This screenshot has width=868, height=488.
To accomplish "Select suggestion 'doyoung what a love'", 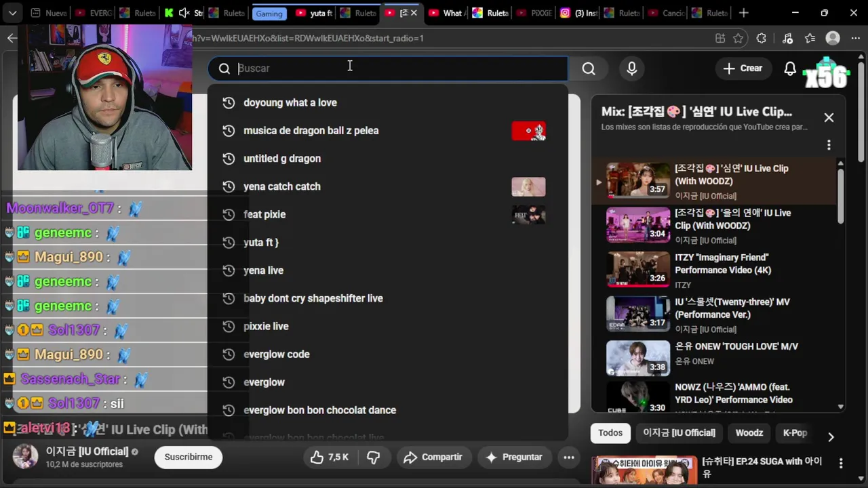I will click(387, 103).
